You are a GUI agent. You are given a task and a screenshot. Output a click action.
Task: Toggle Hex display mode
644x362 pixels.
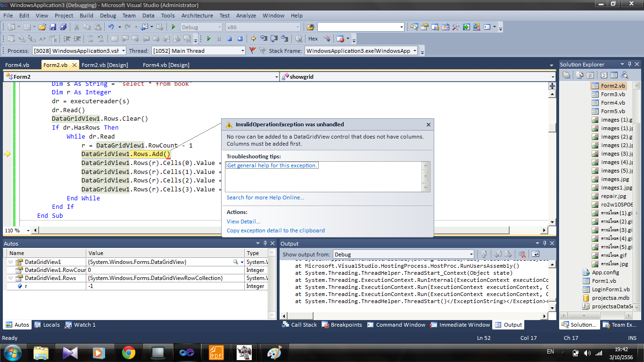coord(313,39)
